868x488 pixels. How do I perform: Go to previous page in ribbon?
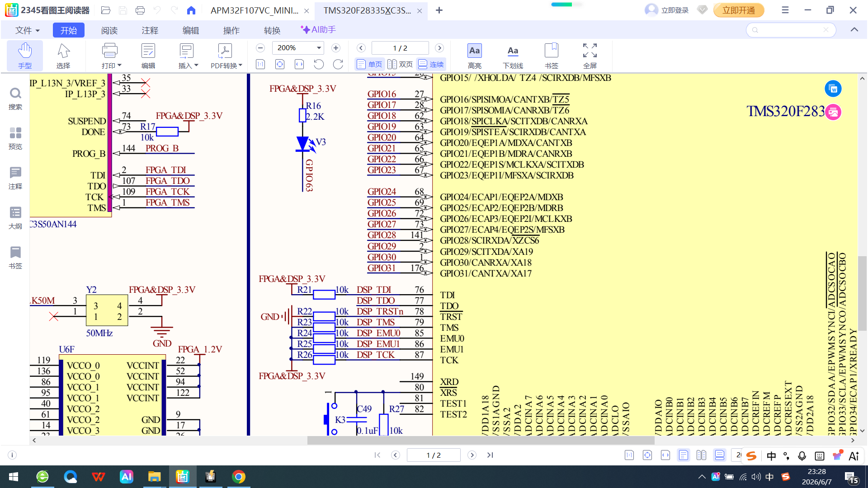(x=361, y=48)
